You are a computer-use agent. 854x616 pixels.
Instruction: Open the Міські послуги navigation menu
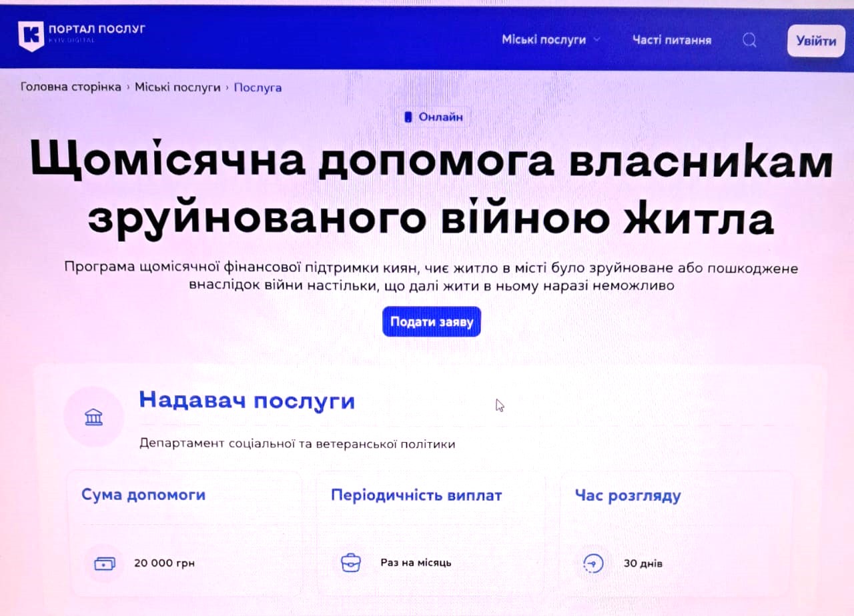tap(543, 40)
